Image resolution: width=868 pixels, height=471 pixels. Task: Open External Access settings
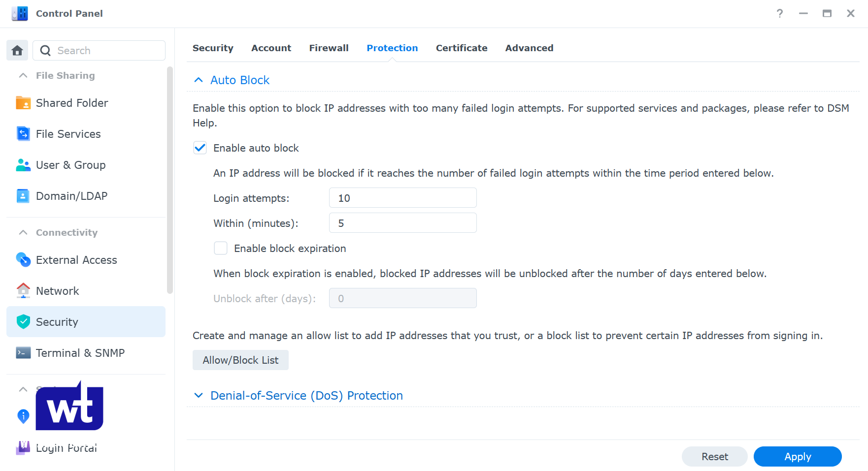click(x=76, y=260)
